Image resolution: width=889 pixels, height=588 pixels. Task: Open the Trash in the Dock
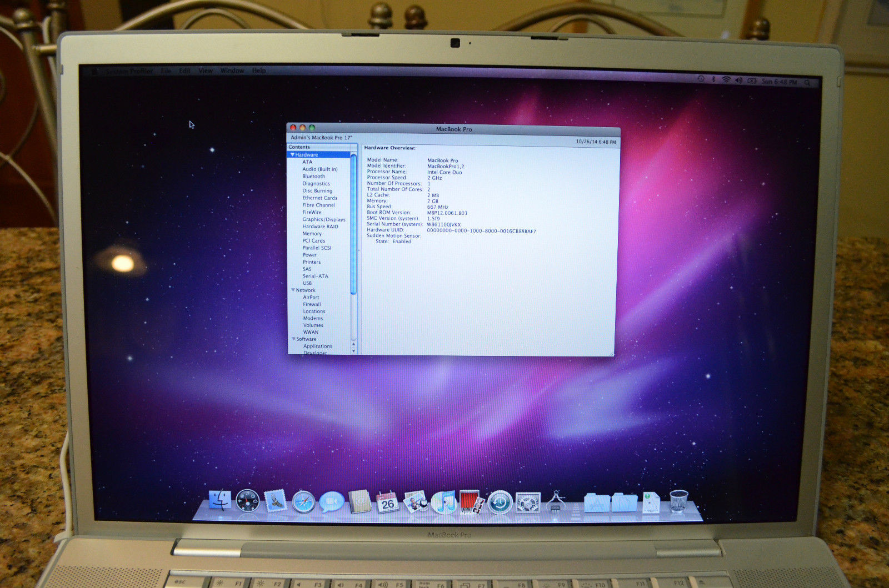coord(678,501)
